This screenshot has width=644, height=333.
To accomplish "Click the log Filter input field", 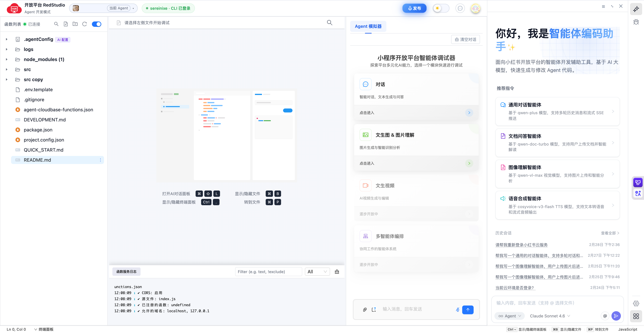I will [x=268, y=272].
